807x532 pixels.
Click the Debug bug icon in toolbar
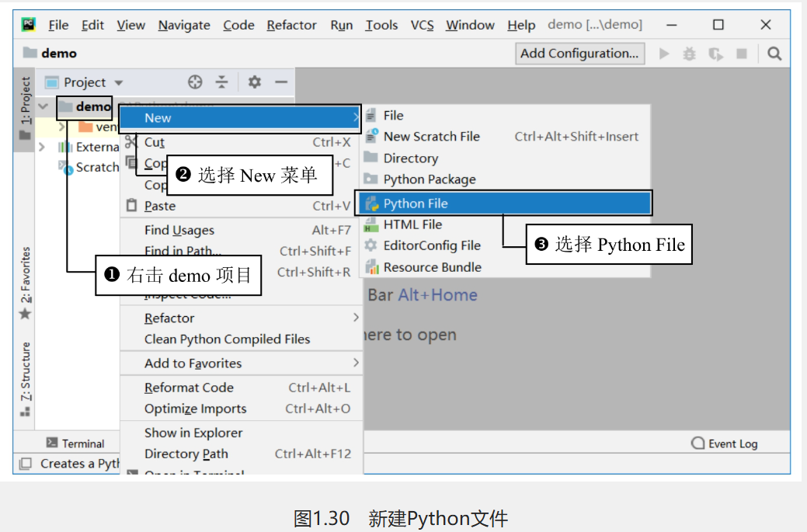coord(689,54)
